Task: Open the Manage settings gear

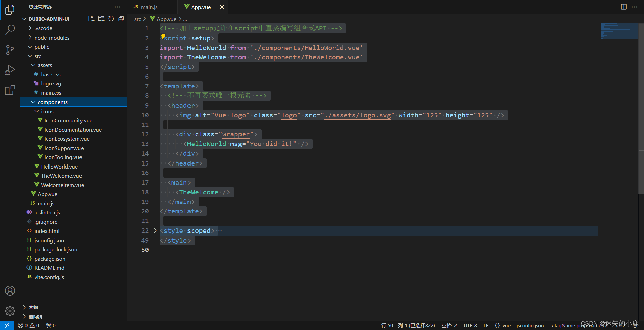Action: [x=10, y=311]
